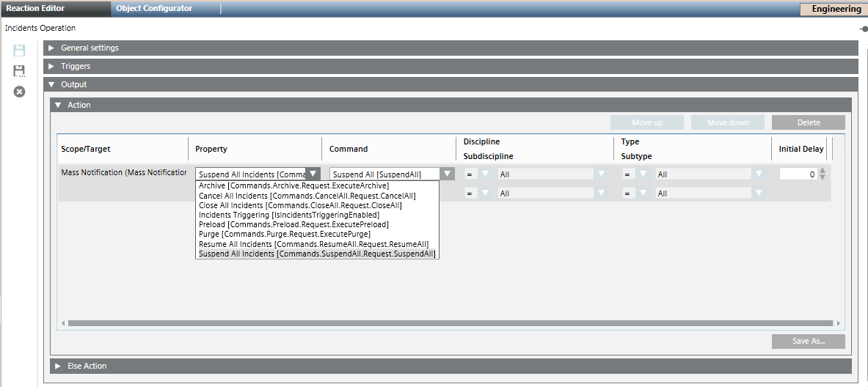Click the Save As... button
This screenshot has width=868, height=387.
pyautogui.click(x=808, y=342)
